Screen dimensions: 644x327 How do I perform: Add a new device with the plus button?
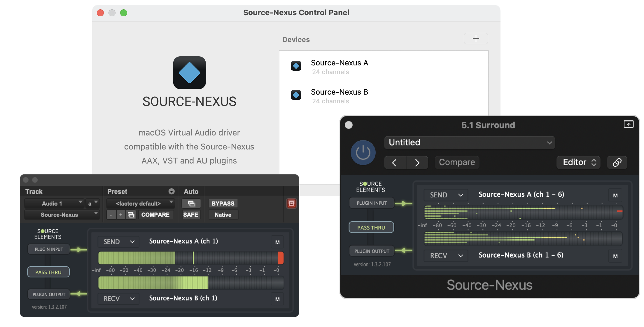[476, 39]
